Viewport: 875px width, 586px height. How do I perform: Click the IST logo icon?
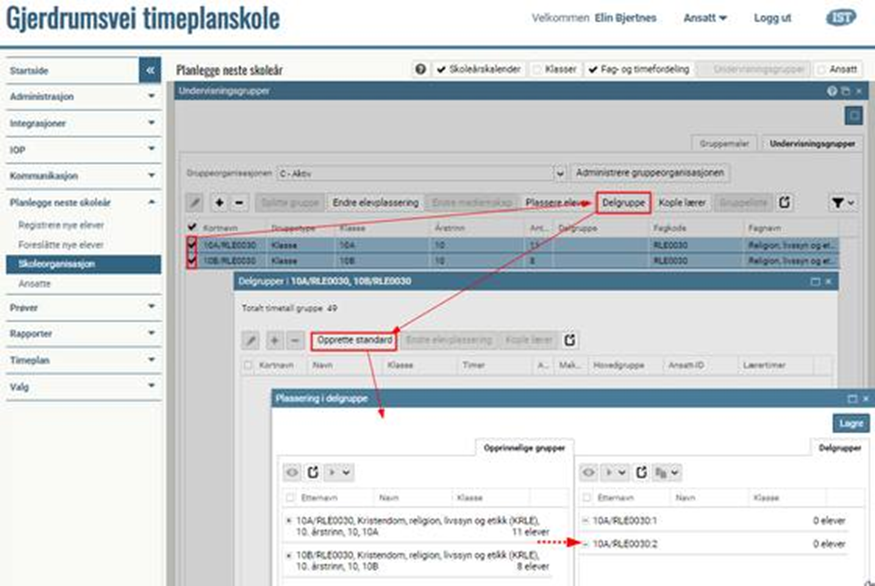point(840,18)
